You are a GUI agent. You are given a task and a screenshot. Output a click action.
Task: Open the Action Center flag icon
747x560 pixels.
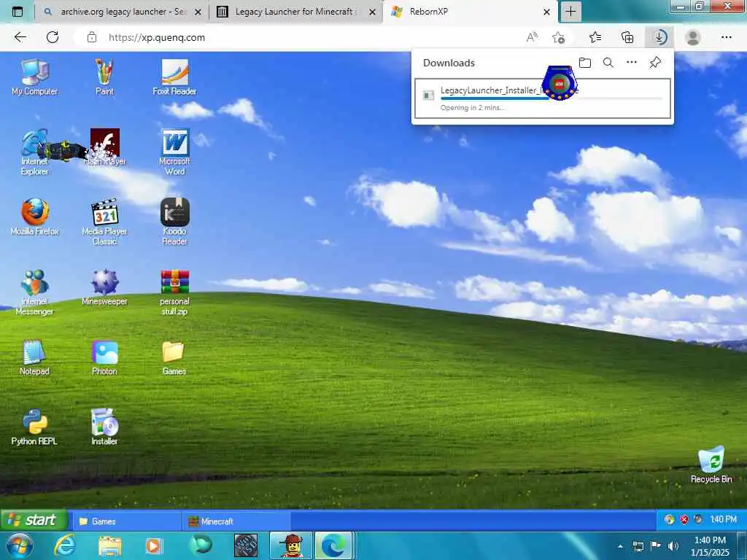click(656, 546)
